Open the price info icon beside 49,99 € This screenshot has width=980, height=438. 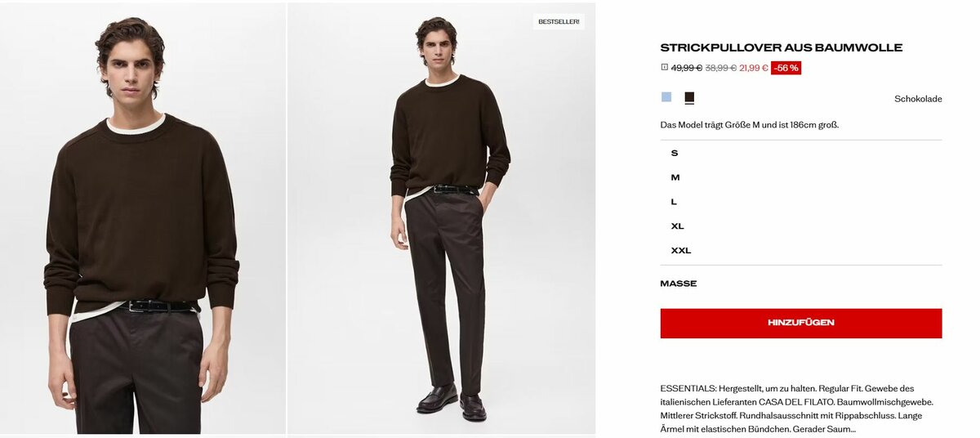(x=664, y=68)
